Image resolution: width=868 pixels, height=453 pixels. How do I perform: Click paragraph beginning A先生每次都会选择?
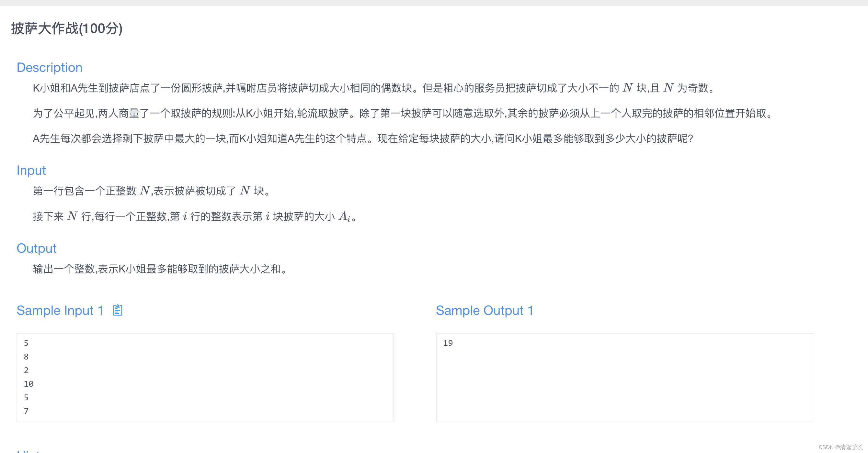pyautogui.click(x=362, y=138)
